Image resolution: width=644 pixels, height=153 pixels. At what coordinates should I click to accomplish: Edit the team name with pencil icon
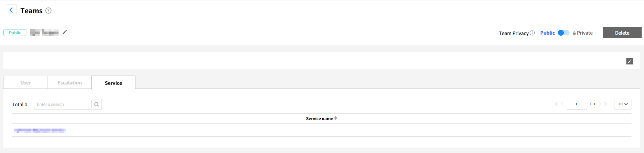click(x=65, y=32)
